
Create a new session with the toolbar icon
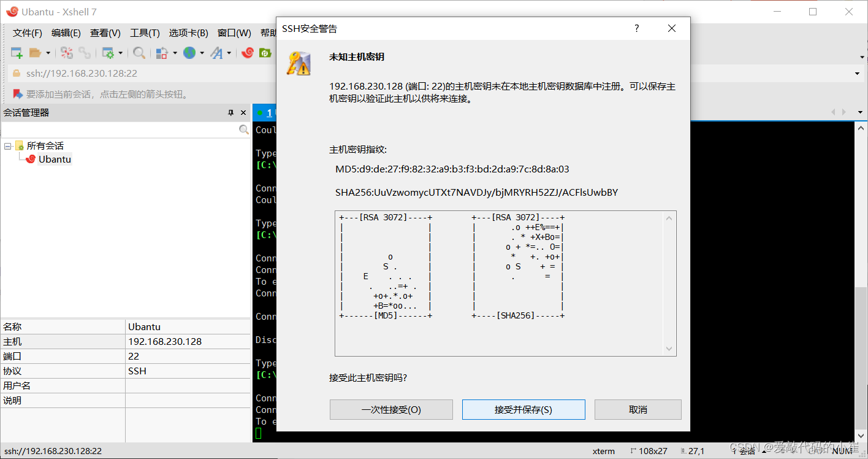click(x=17, y=53)
